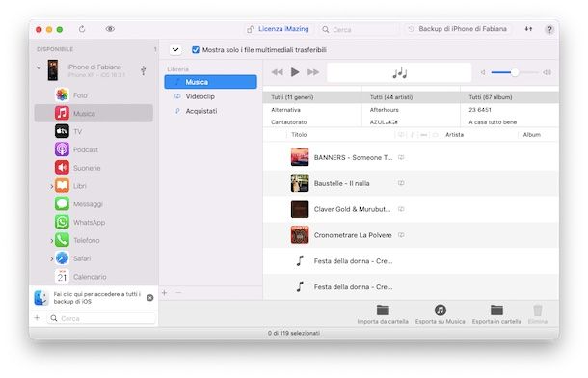Viewport: 588px width, 378px height.
Task: Toggle Mostra solo i file multimediali trasferibili
Action: click(196, 49)
